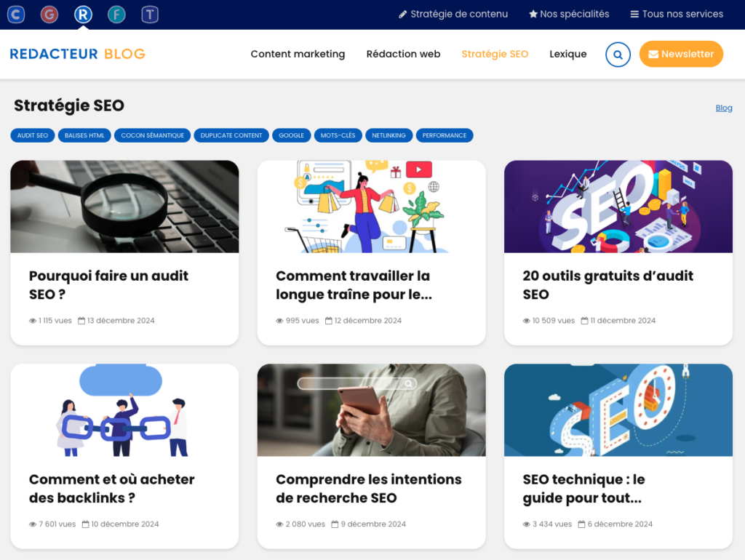This screenshot has height=560, width=745.
Task: Filter by the NETLINKING tag
Action: pos(389,135)
